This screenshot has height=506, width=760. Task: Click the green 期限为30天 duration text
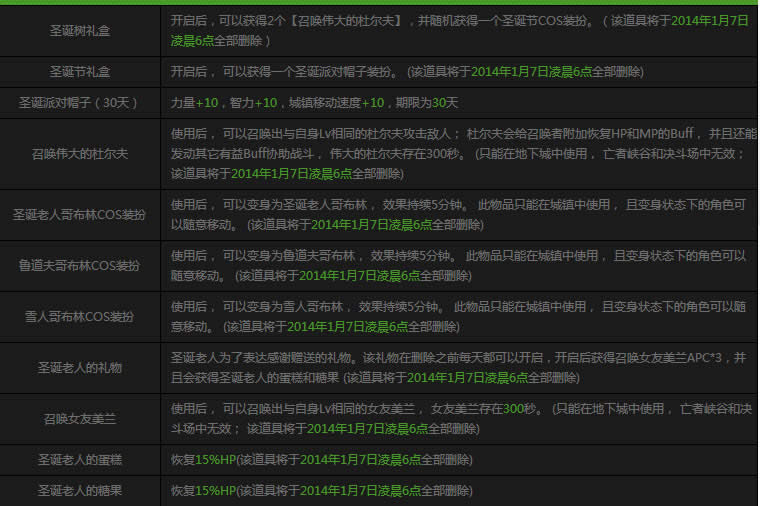pyautogui.click(x=427, y=103)
